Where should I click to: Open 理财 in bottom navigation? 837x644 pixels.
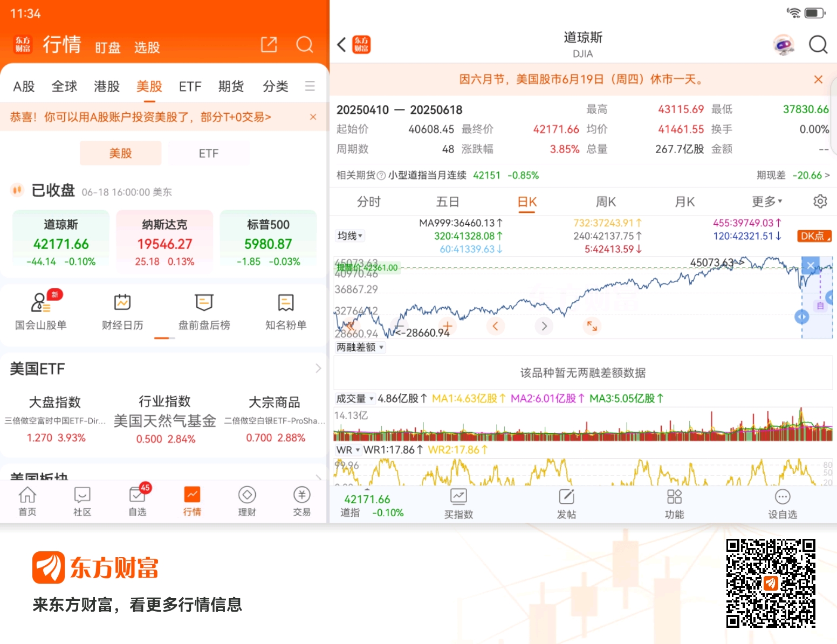point(247,501)
